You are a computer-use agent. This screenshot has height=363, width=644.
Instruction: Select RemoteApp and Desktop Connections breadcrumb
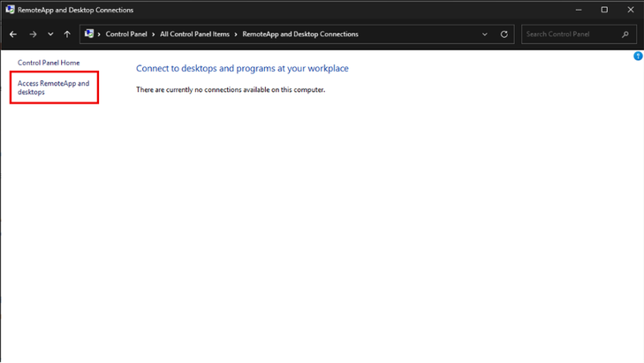click(x=300, y=34)
